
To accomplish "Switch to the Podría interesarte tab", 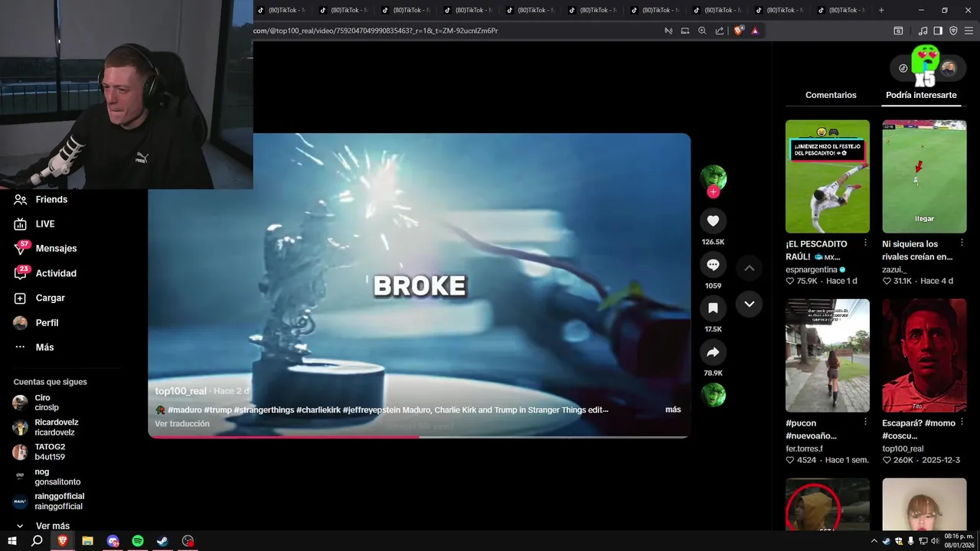I will [921, 95].
